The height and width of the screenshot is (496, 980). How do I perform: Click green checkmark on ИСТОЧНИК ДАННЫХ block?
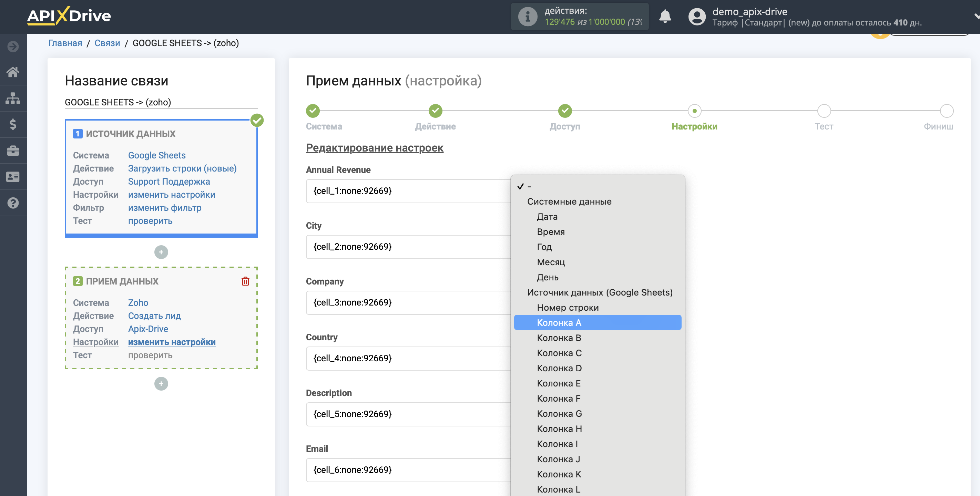[x=257, y=120]
